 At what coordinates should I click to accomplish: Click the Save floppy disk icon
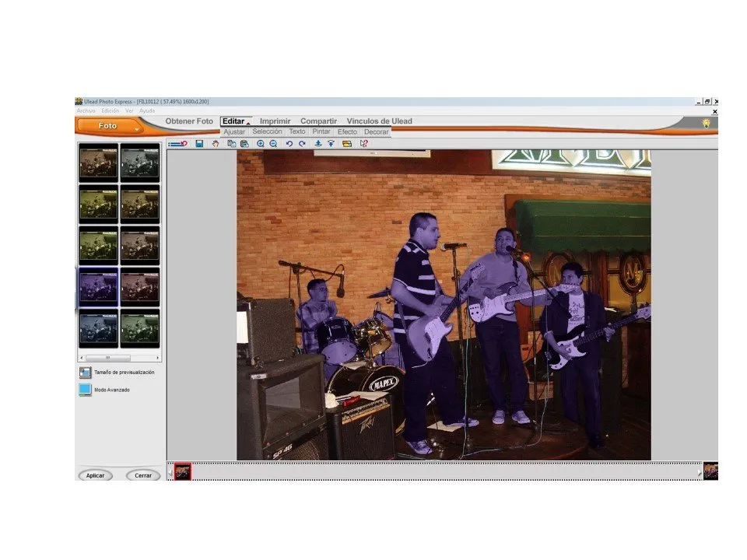point(200,144)
